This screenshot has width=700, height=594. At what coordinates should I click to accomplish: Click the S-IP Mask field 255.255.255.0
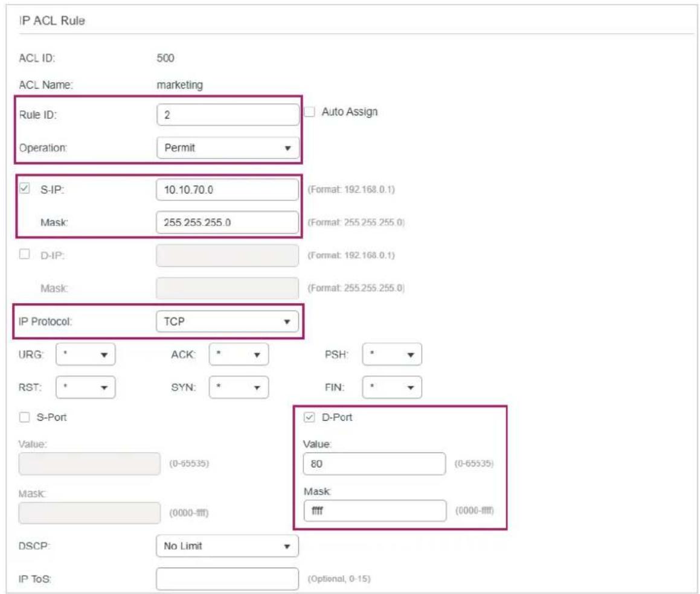[227, 222]
